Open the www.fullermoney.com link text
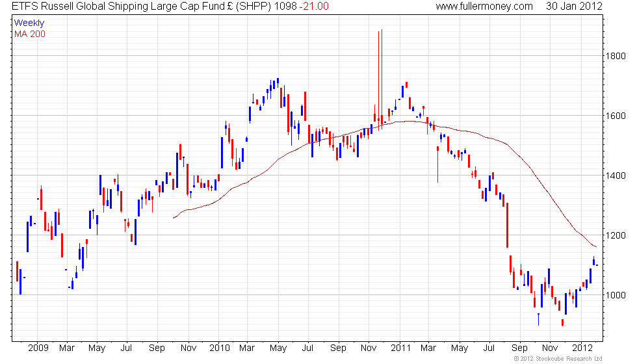 pos(484,6)
